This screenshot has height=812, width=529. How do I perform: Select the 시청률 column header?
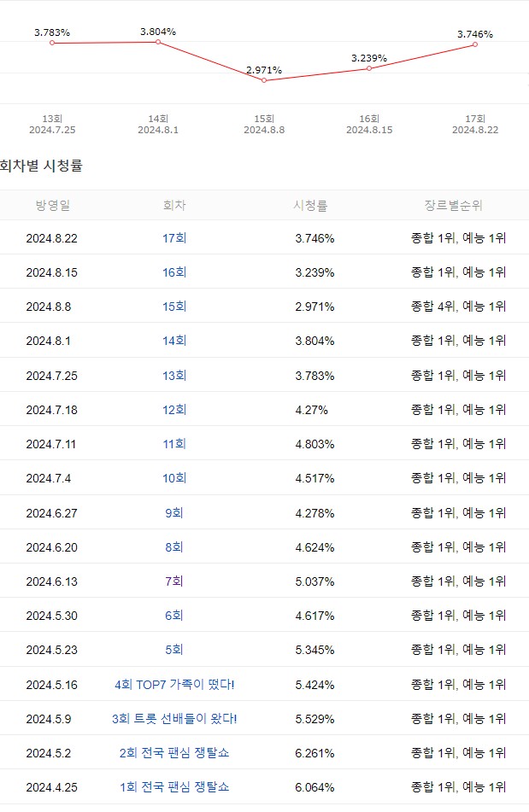[310, 206]
